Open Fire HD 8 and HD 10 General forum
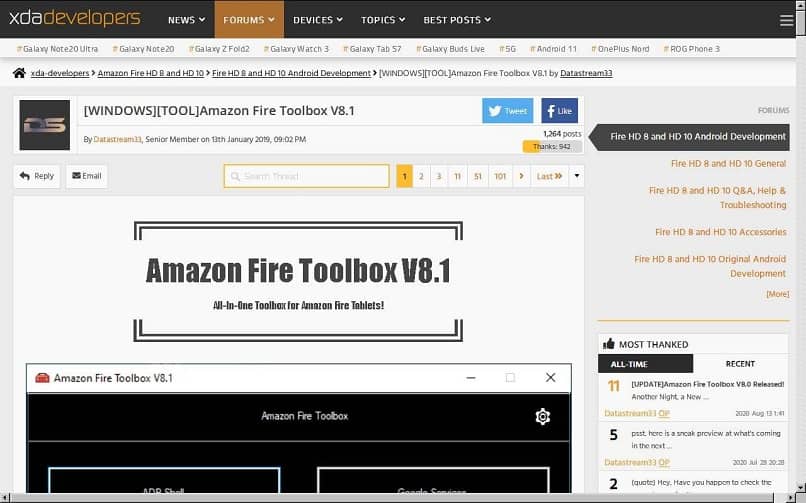The height and width of the screenshot is (503, 806). click(x=728, y=163)
